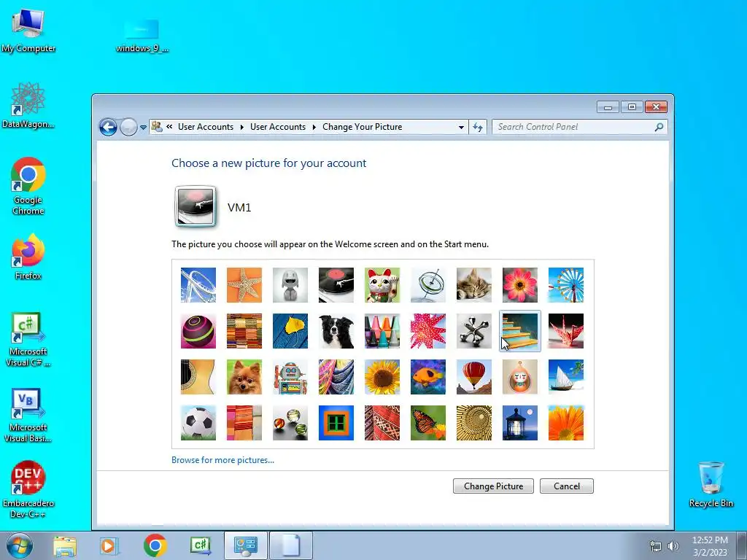Pick the sunflower picture

[x=382, y=377]
